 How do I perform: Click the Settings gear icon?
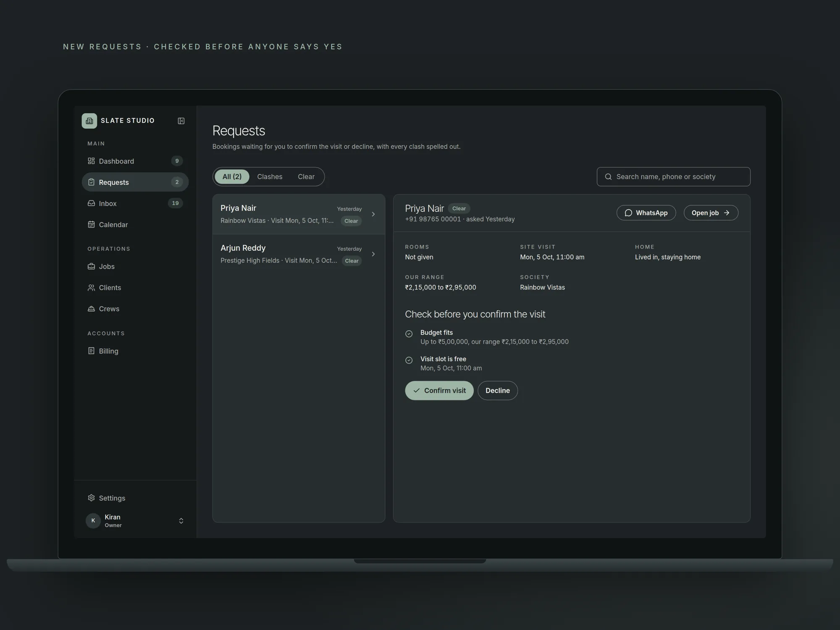click(x=91, y=498)
